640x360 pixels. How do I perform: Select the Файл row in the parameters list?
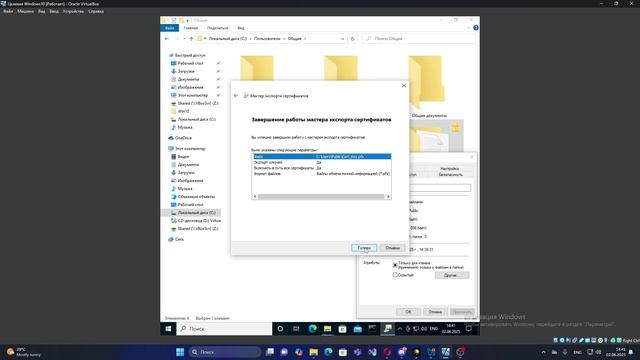(x=321, y=156)
